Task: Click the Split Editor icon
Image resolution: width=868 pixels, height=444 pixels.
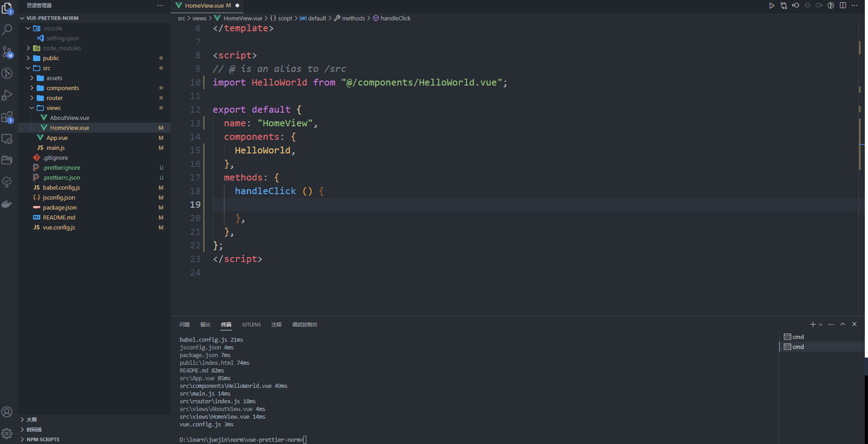Action: (843, 5)
